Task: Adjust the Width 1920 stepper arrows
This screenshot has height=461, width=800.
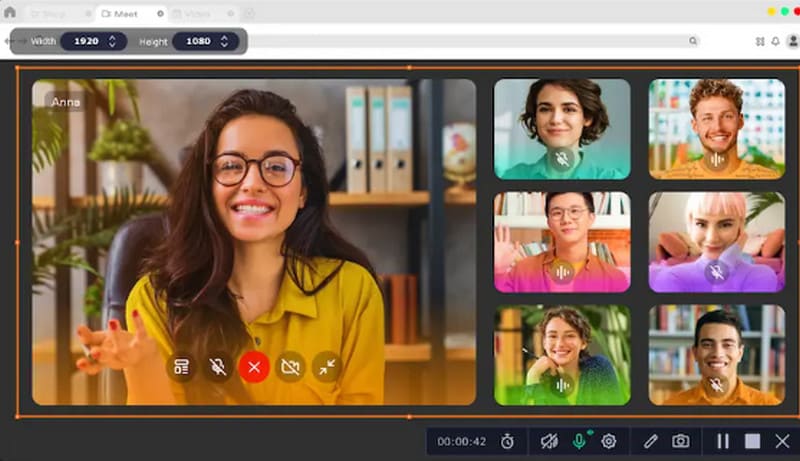Action: (112, 41)
